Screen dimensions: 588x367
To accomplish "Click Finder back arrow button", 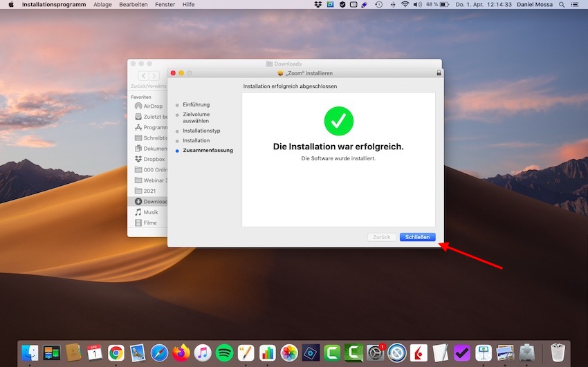I will [x=143, y=75].
